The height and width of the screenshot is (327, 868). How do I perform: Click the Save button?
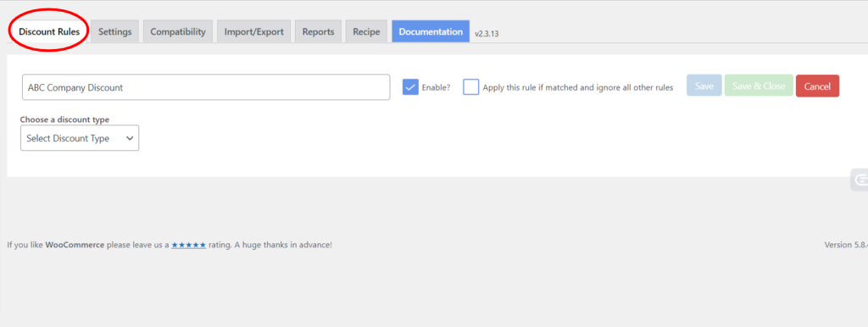coord(704,86)
